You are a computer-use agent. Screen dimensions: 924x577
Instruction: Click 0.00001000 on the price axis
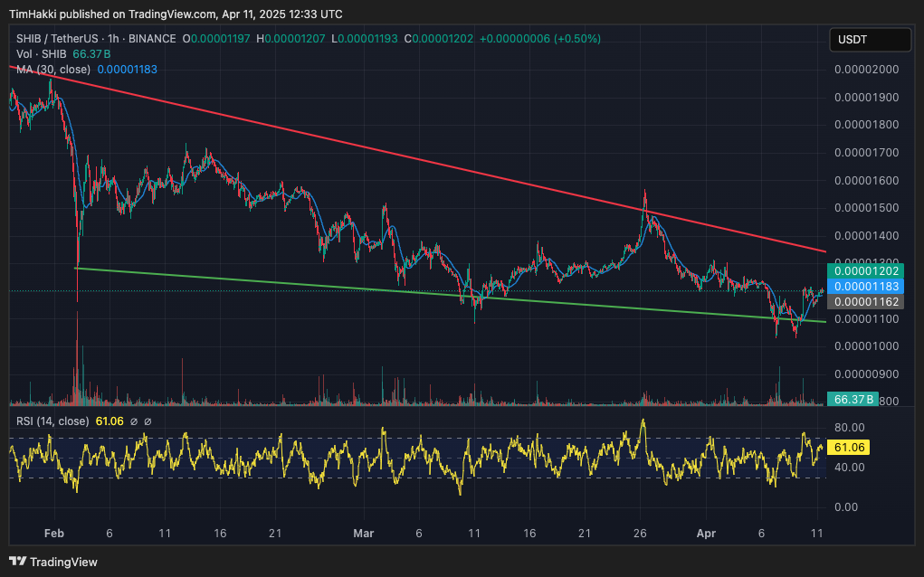[x=867, y=346]
